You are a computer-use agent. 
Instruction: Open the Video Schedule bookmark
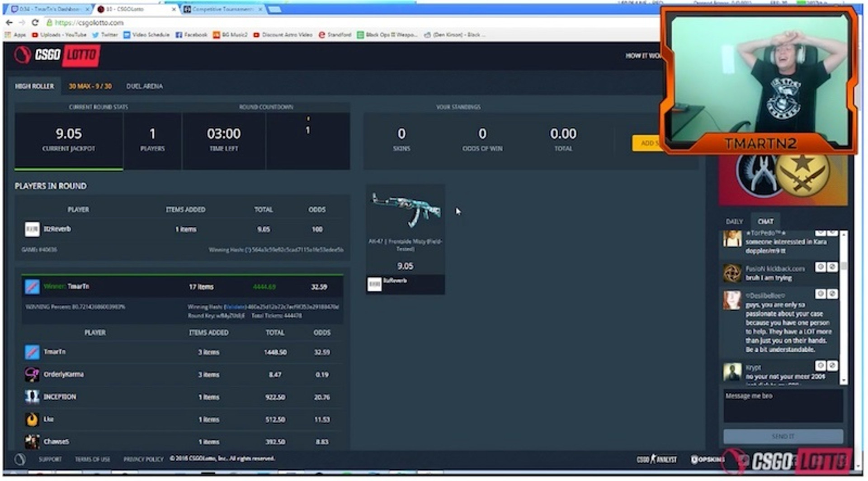click(x=146, y=35)
